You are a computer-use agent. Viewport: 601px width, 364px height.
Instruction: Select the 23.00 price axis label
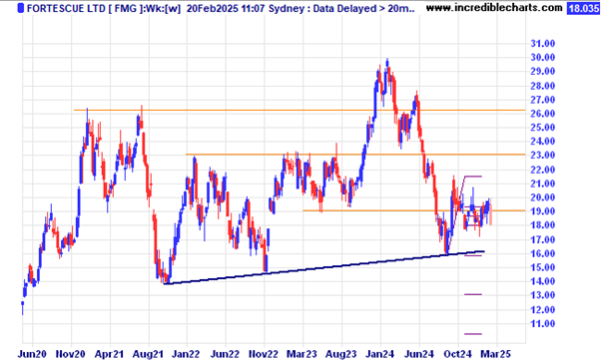pos(543,156)
